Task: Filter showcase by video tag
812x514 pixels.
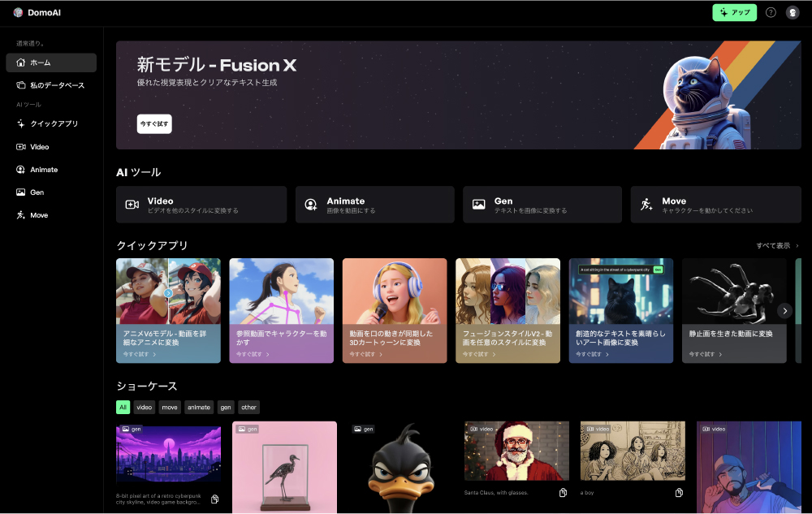Action: [x=144, y=408]
